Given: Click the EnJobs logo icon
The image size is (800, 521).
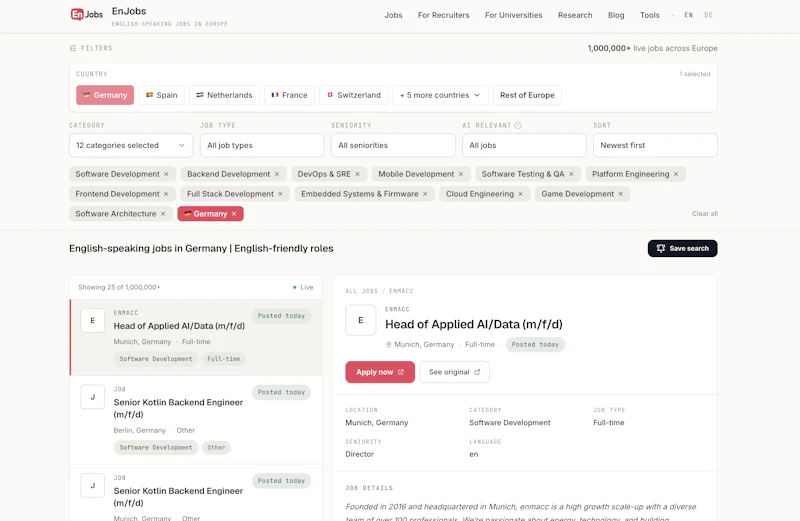Looking at the screenshot, I should [86, 14].
